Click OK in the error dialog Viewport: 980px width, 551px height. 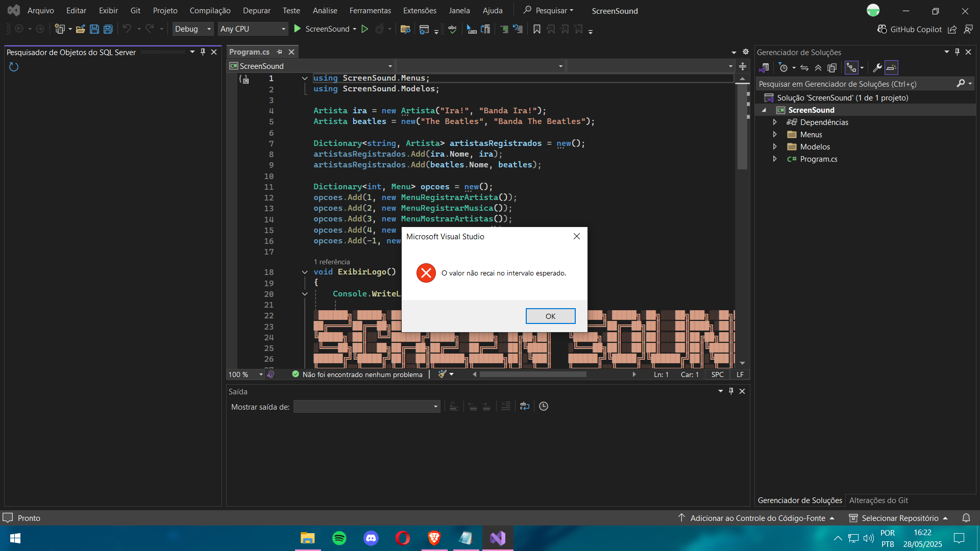point(550,316)
